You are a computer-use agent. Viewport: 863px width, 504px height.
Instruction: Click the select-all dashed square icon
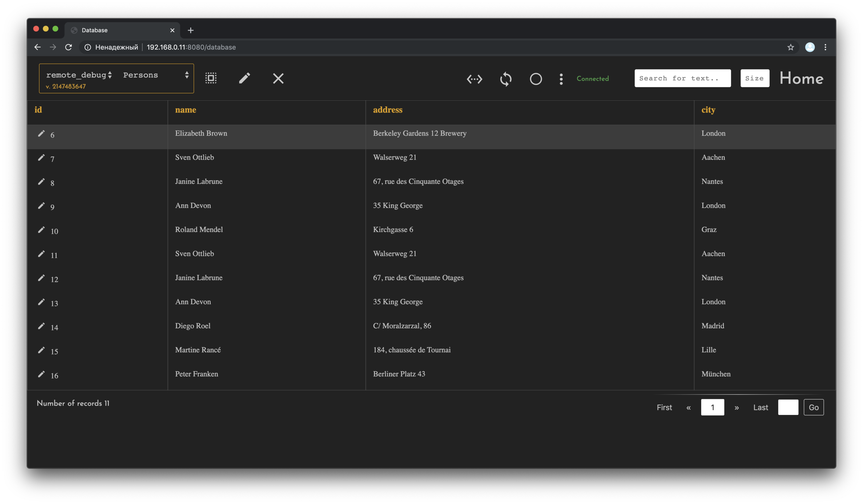(211, 78)
